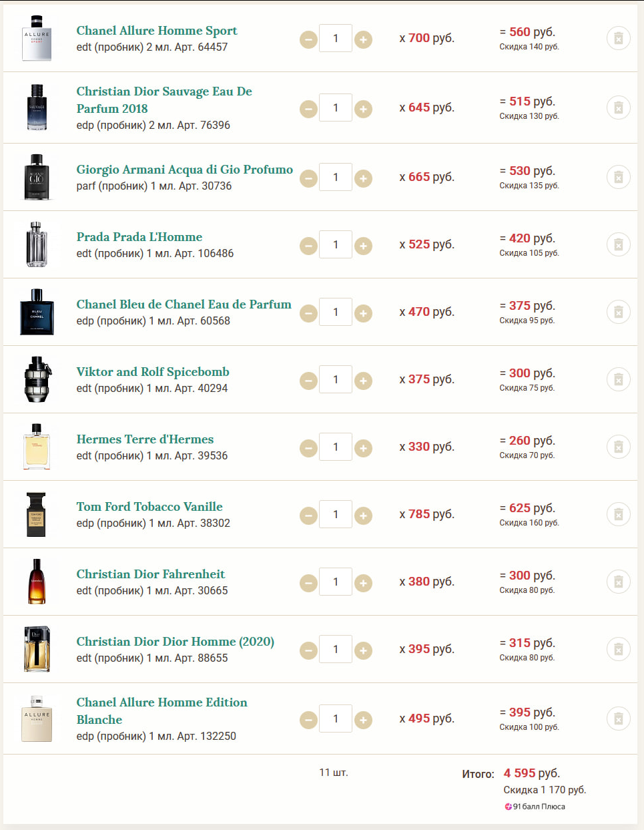Image resolution: width=644 pixels, height=830 pixels.
Task: Click trash icon for Prada L'Homme
Action: pos(618,244)
